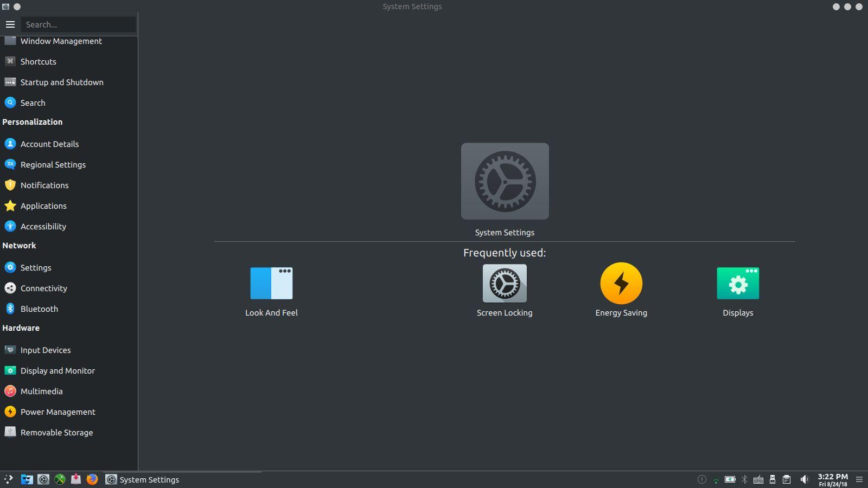The width and height of the screenshot is (868, 488).
Task: Click the Accessibility icon
Action: click(x=10, y=227)
